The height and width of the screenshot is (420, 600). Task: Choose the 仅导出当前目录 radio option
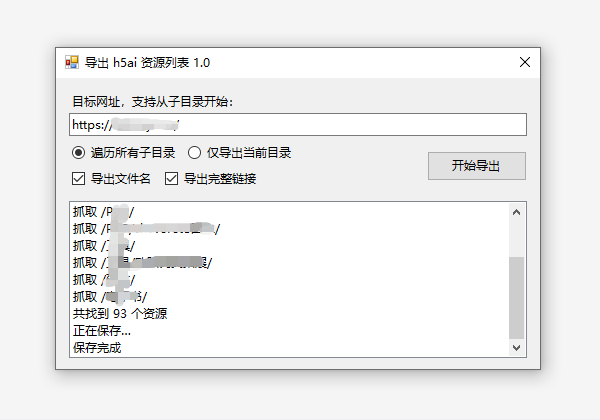point(194,153)
